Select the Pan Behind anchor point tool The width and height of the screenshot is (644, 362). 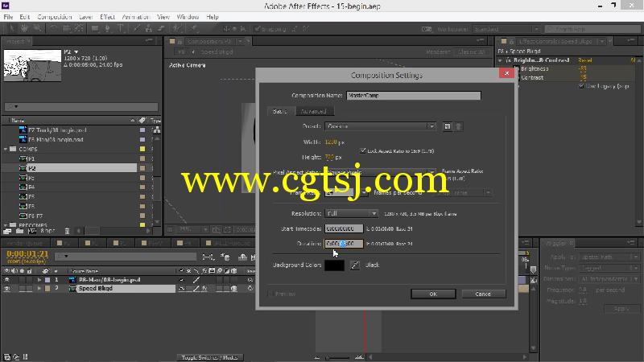pos(79,28)
